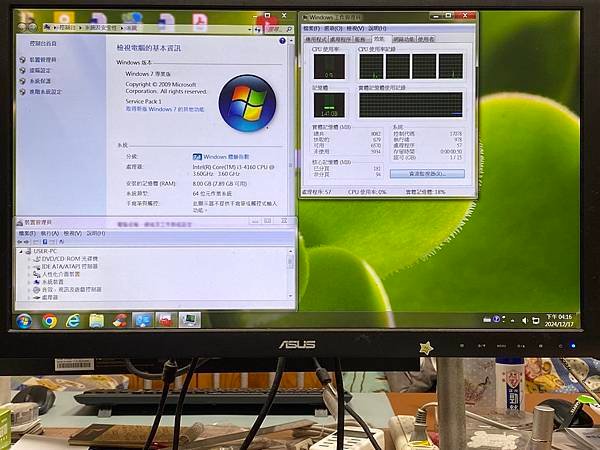The width and height of the screenshot is (600, 450).
Task: Select the 8.00 GB installed memory value
Action: tap(220, 184)
